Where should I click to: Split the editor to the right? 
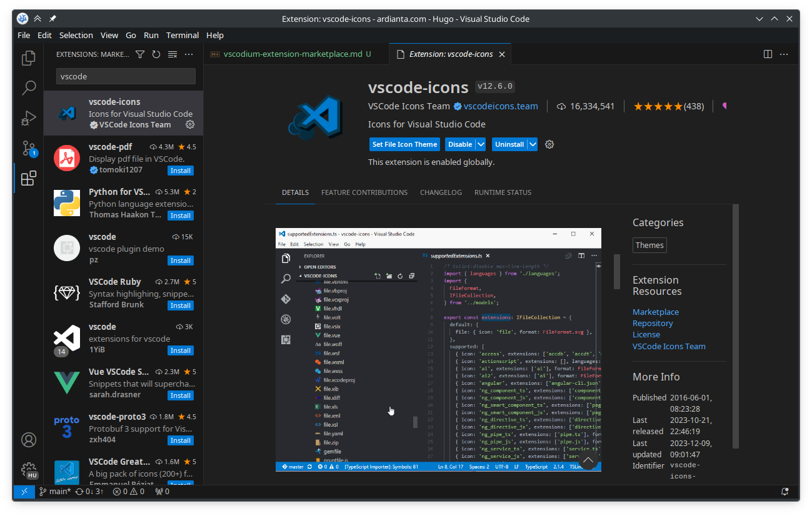point(768,54)
